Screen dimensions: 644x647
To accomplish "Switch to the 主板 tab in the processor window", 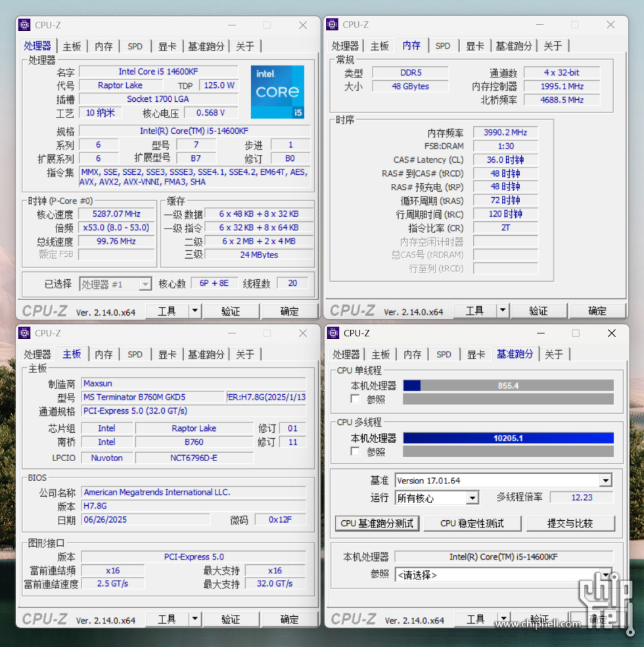I will pyautogui.click(x=72, y=46).
